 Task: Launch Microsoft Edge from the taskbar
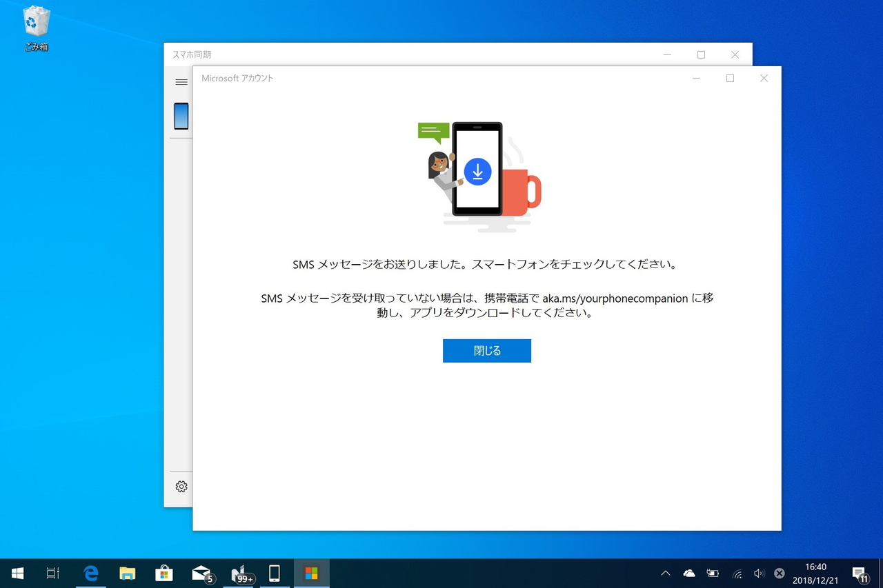pyautogui.click(x=91, y=573)
